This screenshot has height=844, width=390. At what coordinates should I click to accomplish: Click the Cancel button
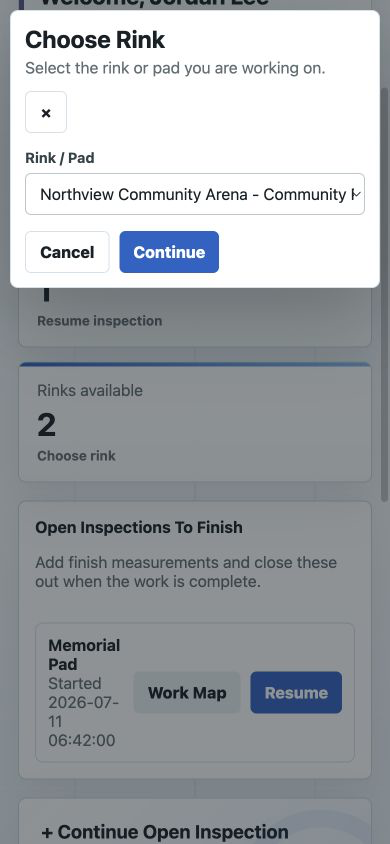tap(67, 252)
